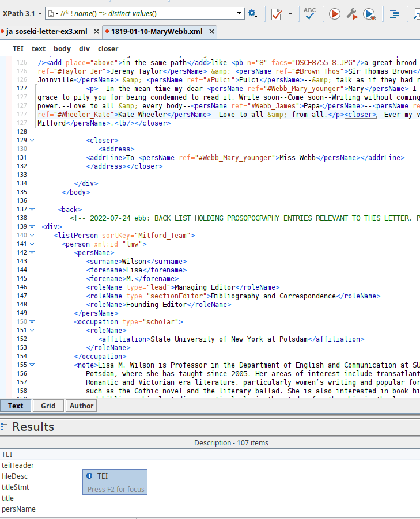Click Jeremy Taylor name in the editor
The width and height of the screenshot is (420, 519).
137,71
